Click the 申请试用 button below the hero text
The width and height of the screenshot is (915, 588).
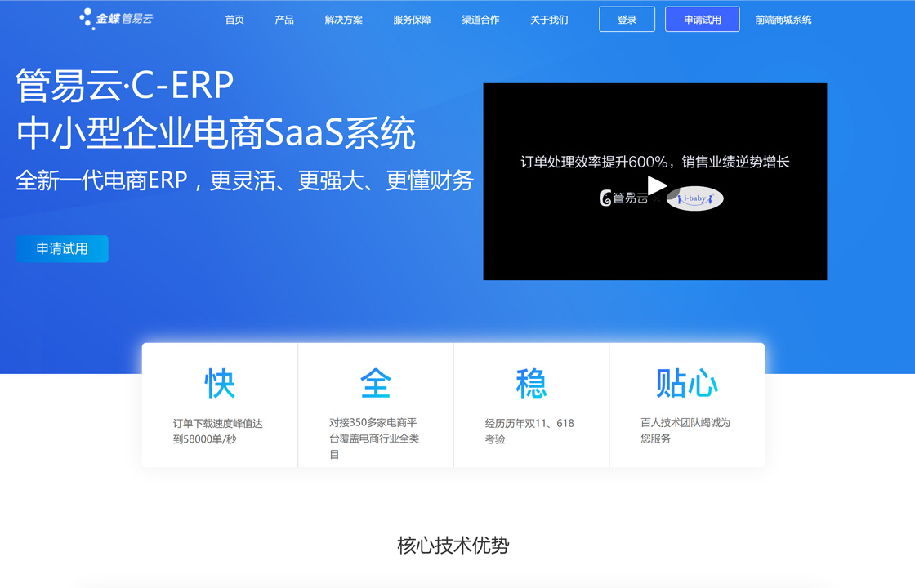(x=62, y=248)
